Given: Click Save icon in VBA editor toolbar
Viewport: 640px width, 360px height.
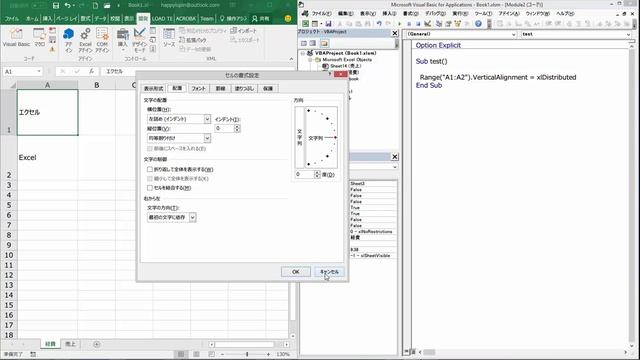Looking at the screenshot, I should click(x=328, y=24).
